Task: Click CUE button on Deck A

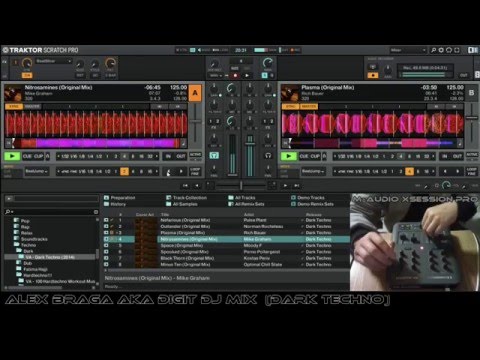Action: click(27, 156)
